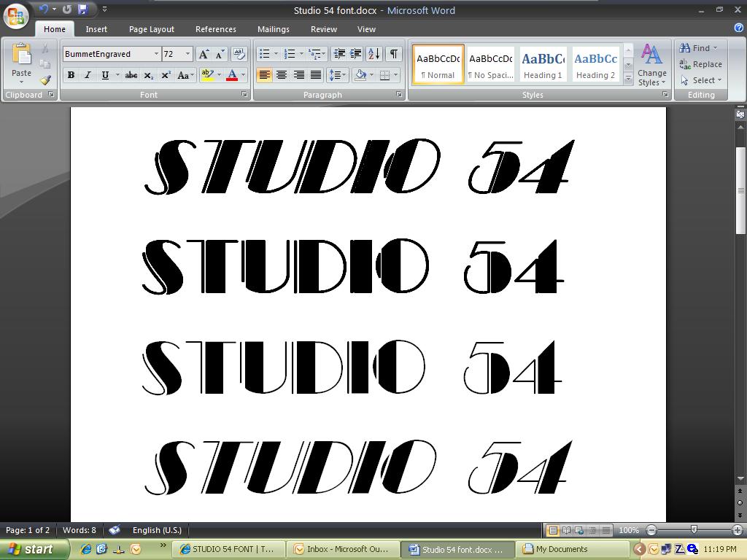The width and height of the screenshot is (747, 560).
Task: Click the text highlight color button
Action: tap(208, 75)
